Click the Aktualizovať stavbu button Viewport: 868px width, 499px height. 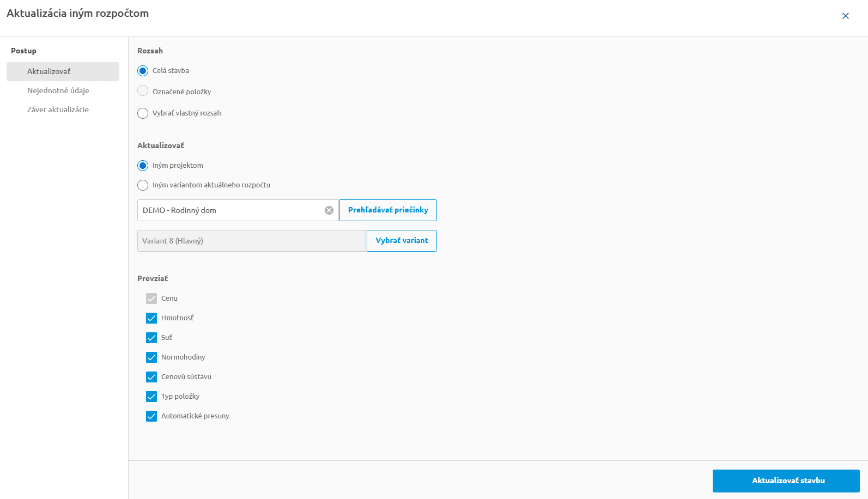click(x=786, y=480)
